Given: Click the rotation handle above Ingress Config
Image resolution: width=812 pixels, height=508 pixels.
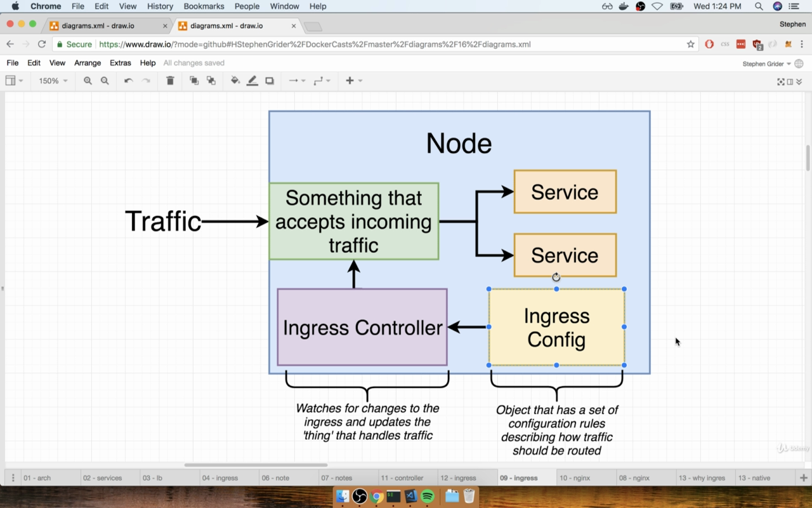Looking at the screenshot, I should pos(556,277).
